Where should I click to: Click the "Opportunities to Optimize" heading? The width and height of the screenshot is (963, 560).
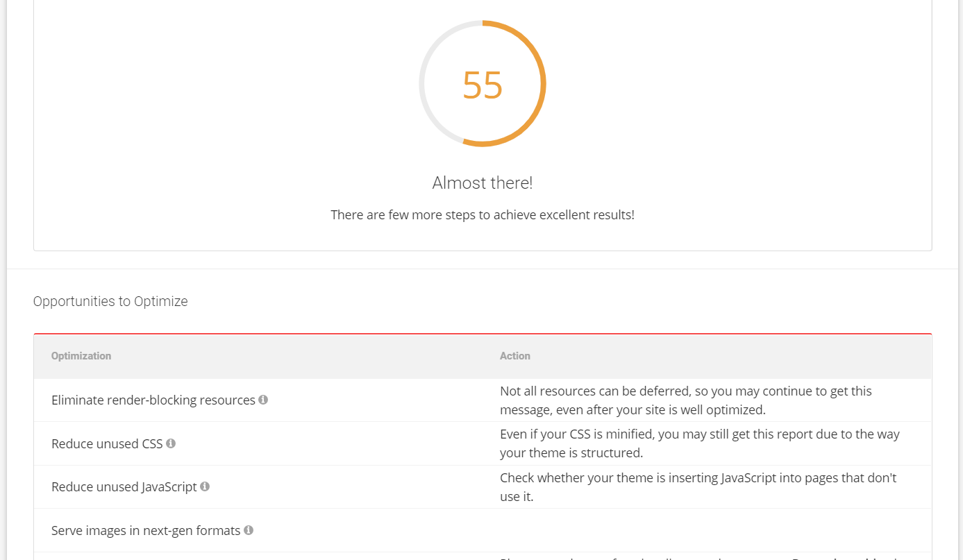(110, 300)
